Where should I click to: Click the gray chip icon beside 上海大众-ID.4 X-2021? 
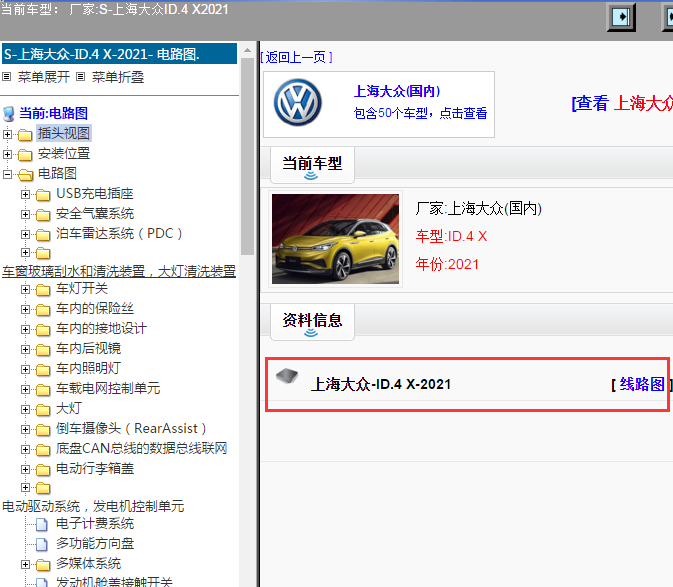tap(287, 376)
